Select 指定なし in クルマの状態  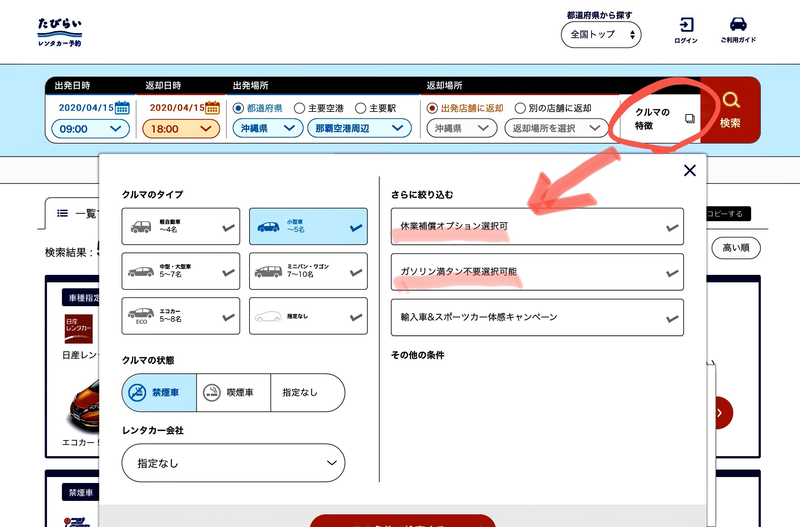(x=308, y=392)
